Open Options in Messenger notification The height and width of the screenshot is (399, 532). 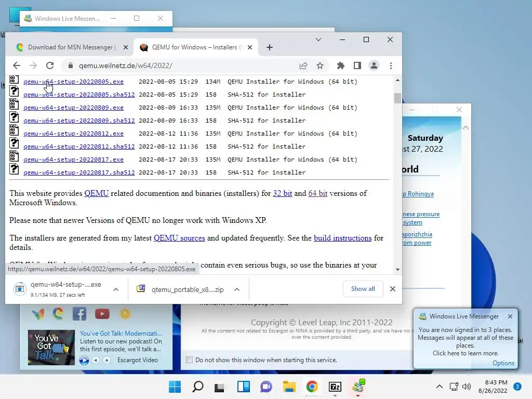(503, 363)
